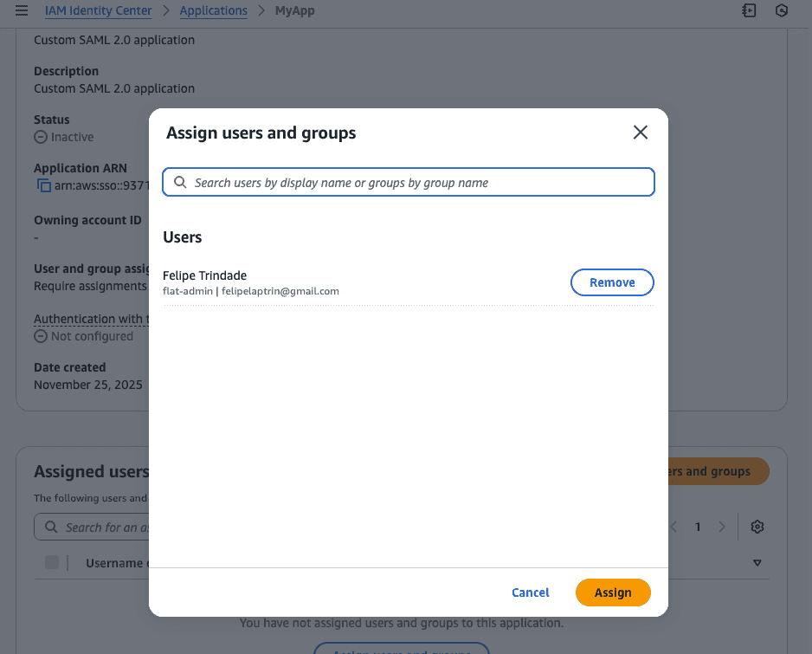Go to previous page using left chevron
The image size is (812, 654).
coord(674,527)
